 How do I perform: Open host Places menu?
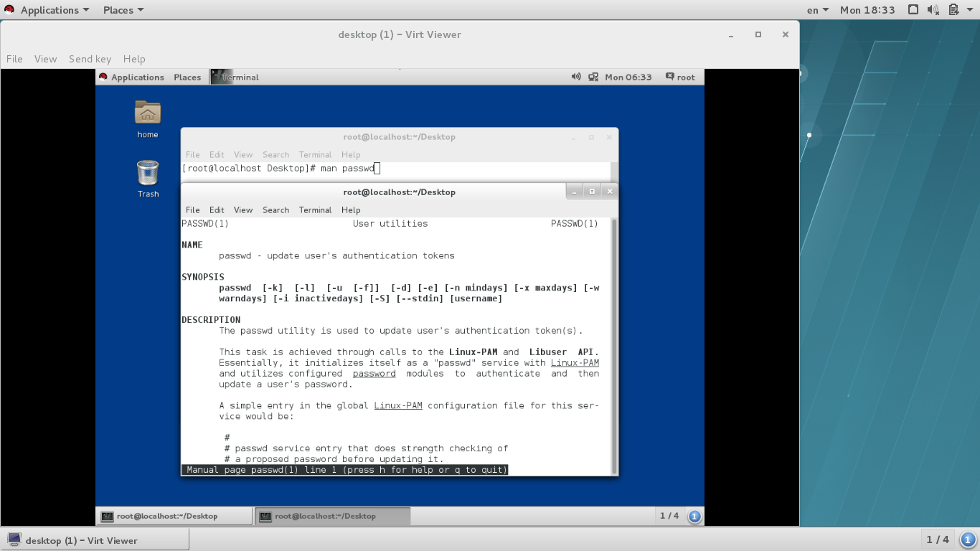(x=123, y=10)
